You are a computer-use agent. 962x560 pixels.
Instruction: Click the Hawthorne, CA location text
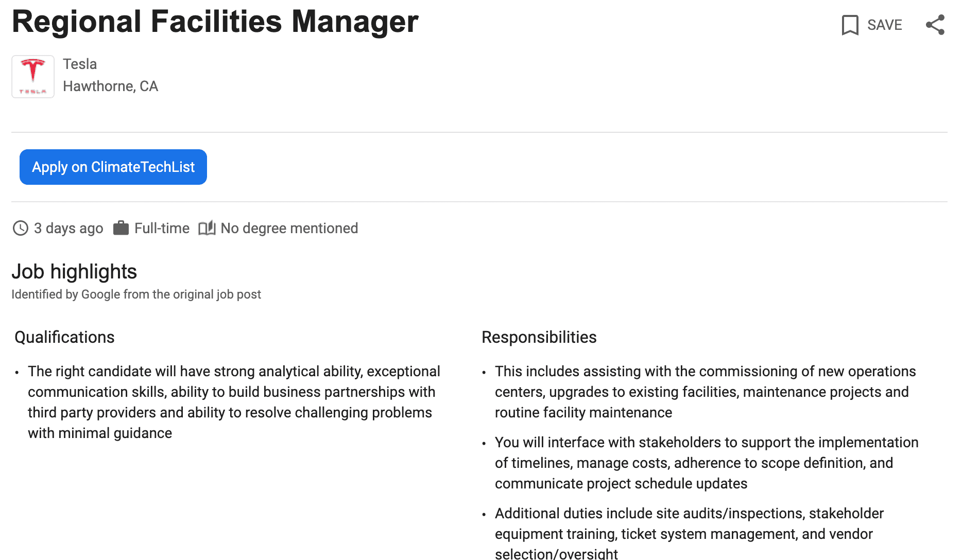[110, 86]
